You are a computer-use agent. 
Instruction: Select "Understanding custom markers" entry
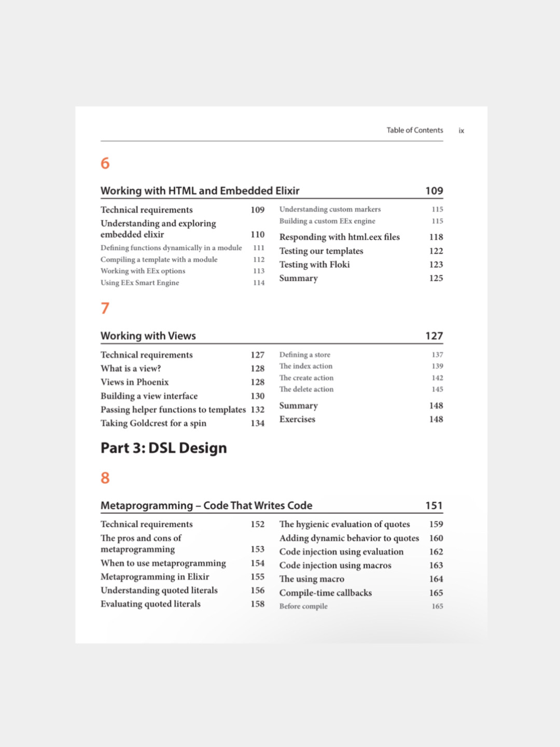point(330,209)
